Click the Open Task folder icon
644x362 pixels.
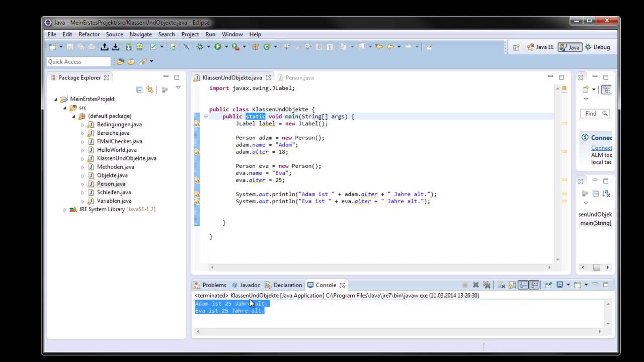click(x=131, y=61)
